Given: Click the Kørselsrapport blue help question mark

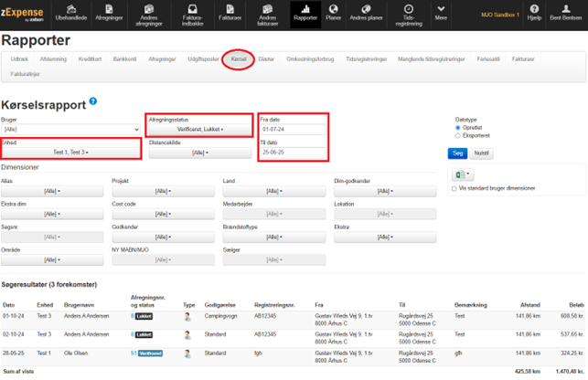Looking at the screenshot, I should click(93, 101).
